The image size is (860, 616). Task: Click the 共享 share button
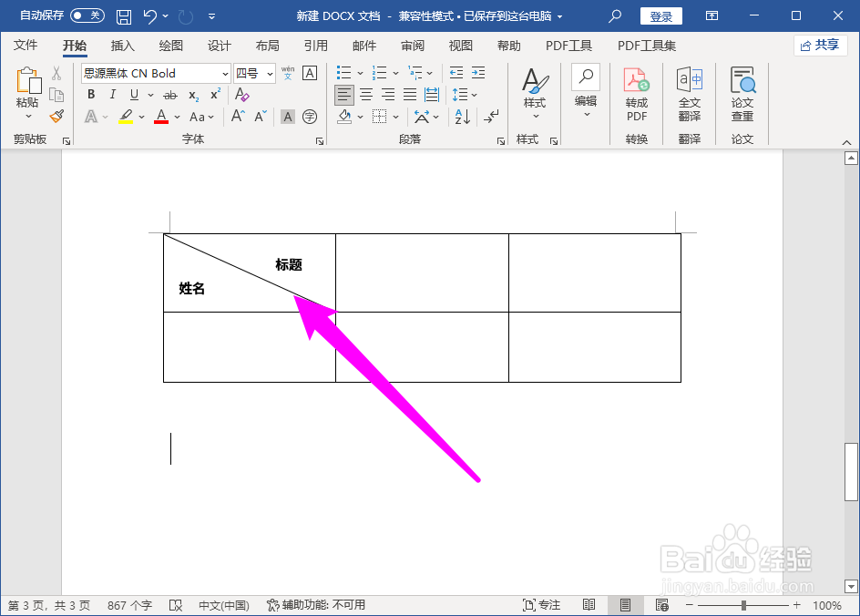coord(821,45)
